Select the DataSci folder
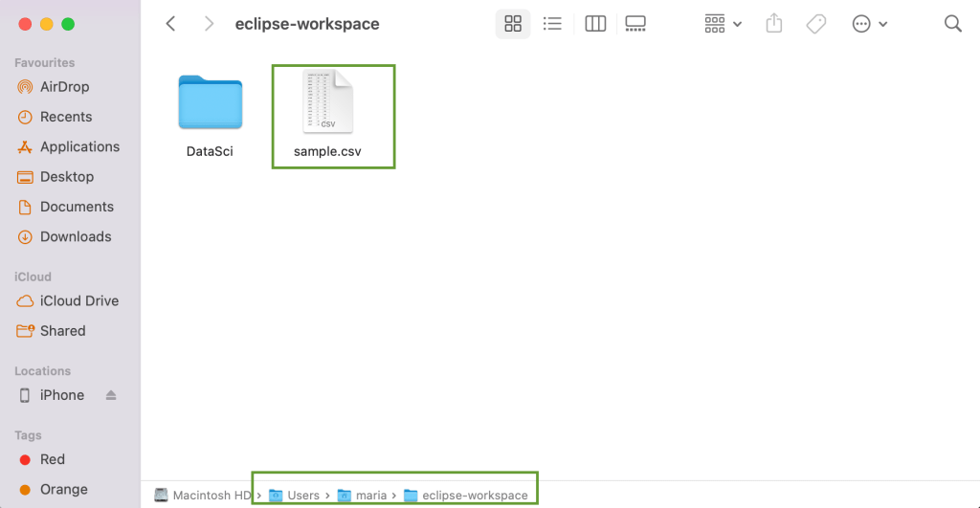 (210, 103)
